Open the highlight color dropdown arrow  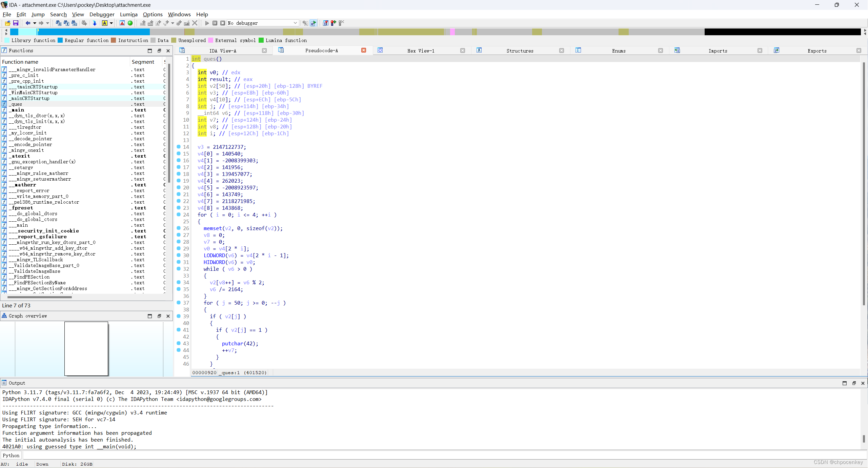tap(111, 23)
